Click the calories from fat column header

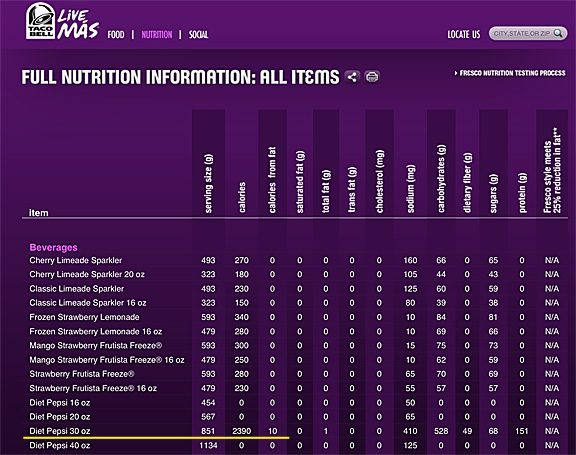click(x=272, y=180)
